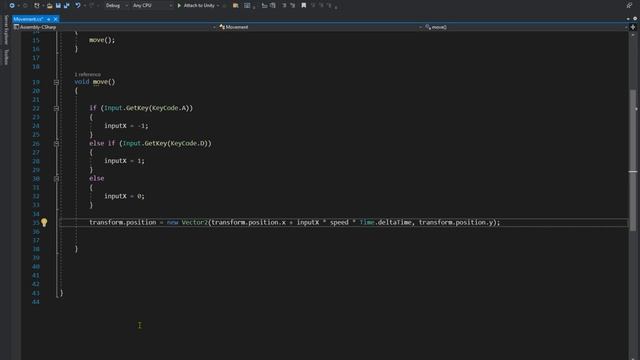
Task: Open the Attach to Unity dropdown arrow
Action: click(x=218, y=6)
